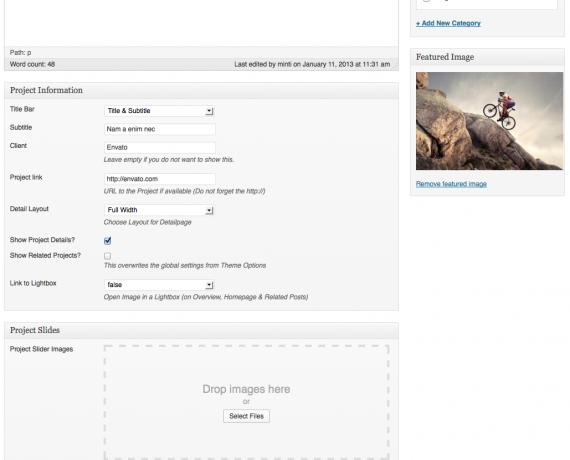Viewport: 570px width, 460px height.
Task: Open the Link to Lightbox dropdown
Action: tap(159, 285)
